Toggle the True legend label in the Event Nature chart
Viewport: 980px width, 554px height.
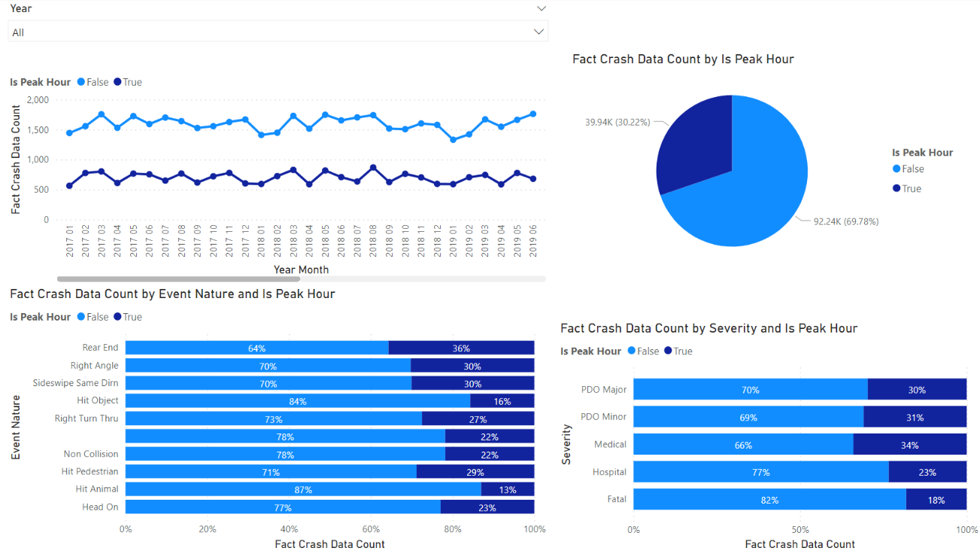(132, 317)
